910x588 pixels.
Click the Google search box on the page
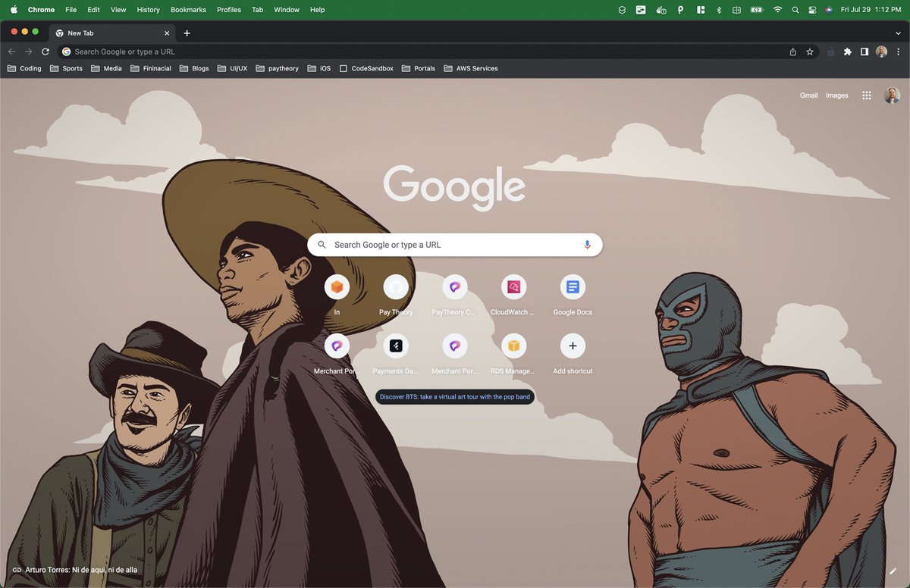tap(455, 245)
